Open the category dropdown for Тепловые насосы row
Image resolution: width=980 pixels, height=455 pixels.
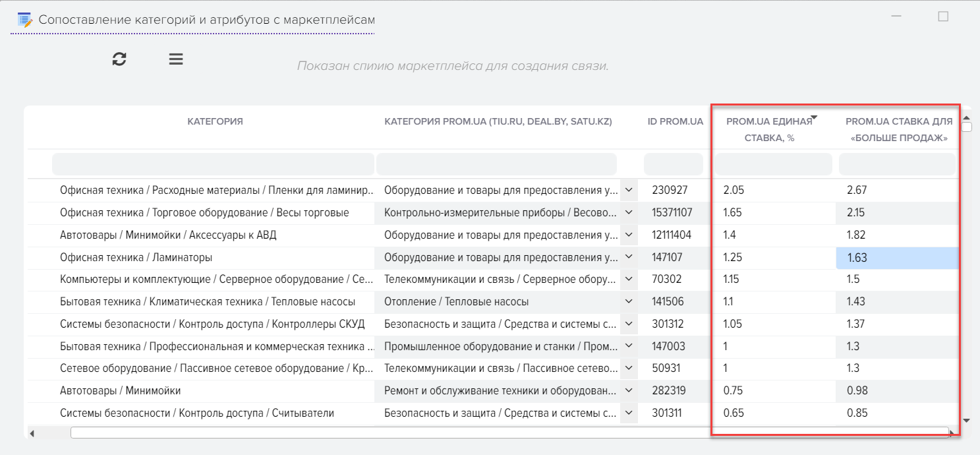click(629, 302)
